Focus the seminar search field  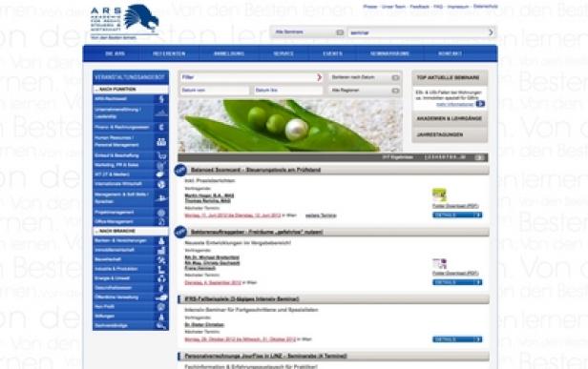(x=417, y=32)
